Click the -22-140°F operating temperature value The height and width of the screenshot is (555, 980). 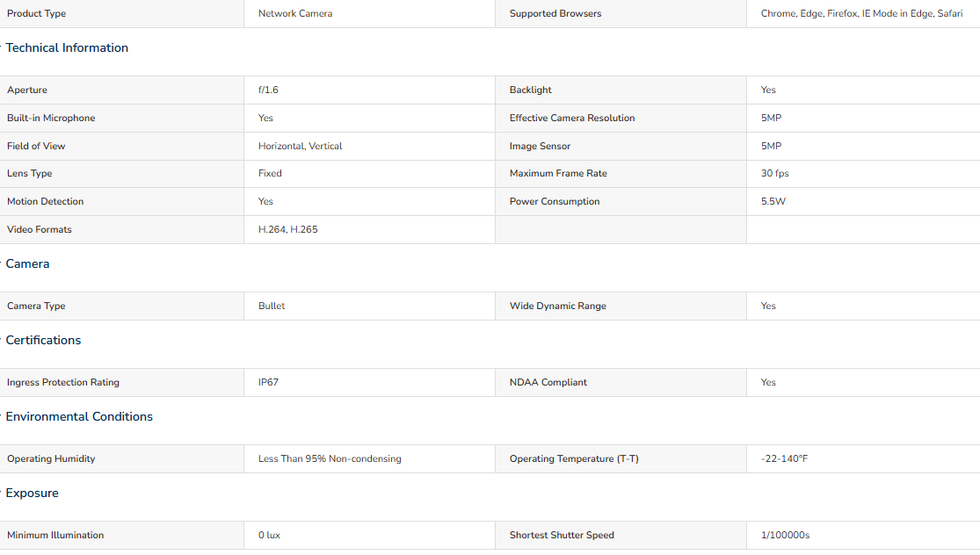click(784, 459)
